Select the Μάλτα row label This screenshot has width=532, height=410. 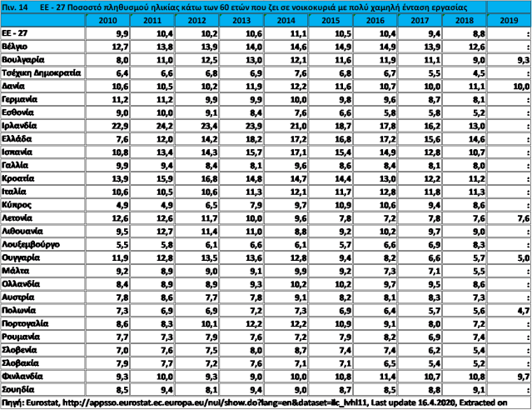click(17, 270)
